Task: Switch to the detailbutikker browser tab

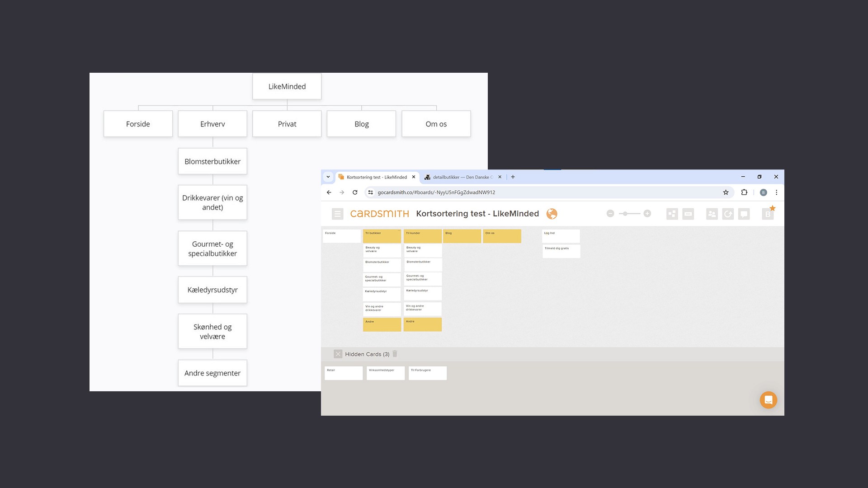Action: (460, 177)
